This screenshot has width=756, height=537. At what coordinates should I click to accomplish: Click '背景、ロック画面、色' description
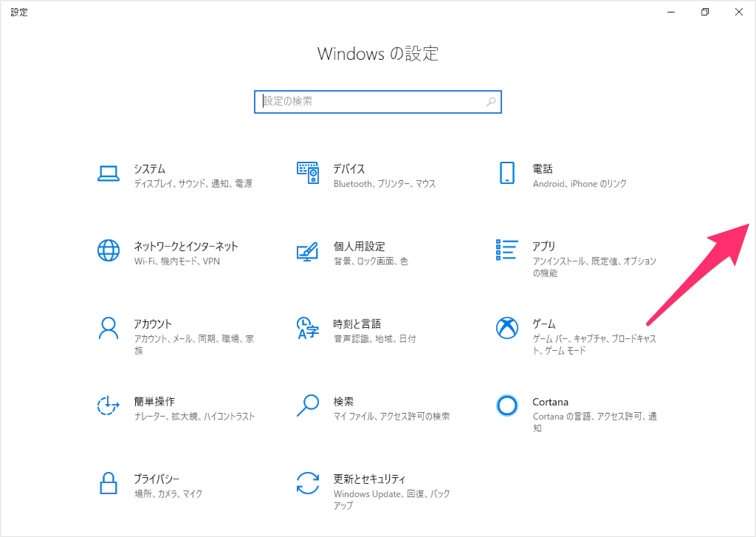coord(371,261)
